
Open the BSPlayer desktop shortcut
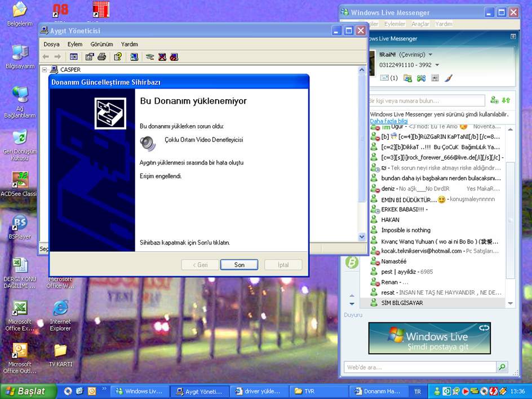tap(20, 227)
